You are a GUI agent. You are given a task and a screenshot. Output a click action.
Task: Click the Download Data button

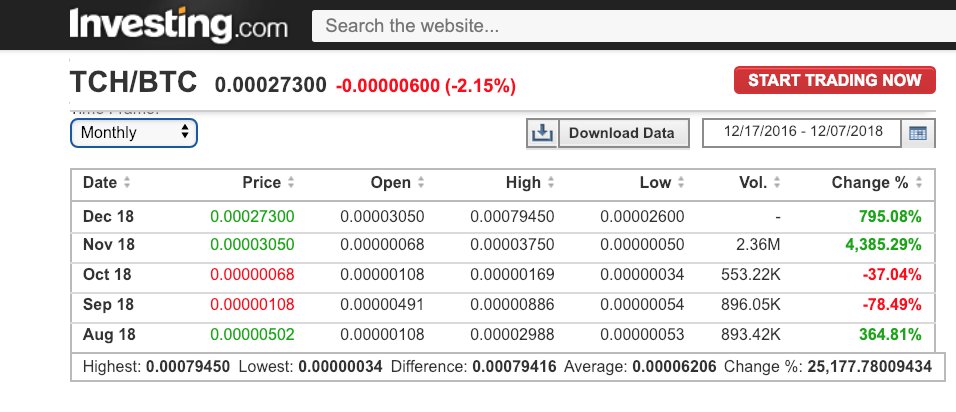623,133
